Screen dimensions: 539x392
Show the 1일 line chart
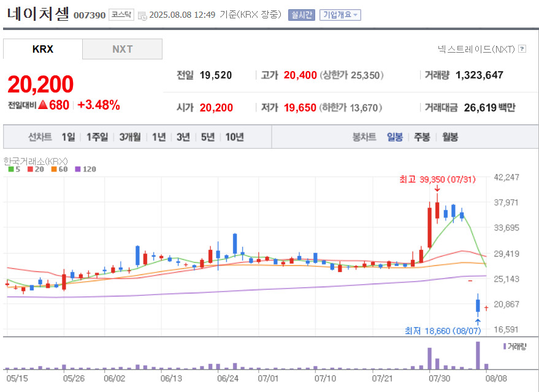click(68, 137)
